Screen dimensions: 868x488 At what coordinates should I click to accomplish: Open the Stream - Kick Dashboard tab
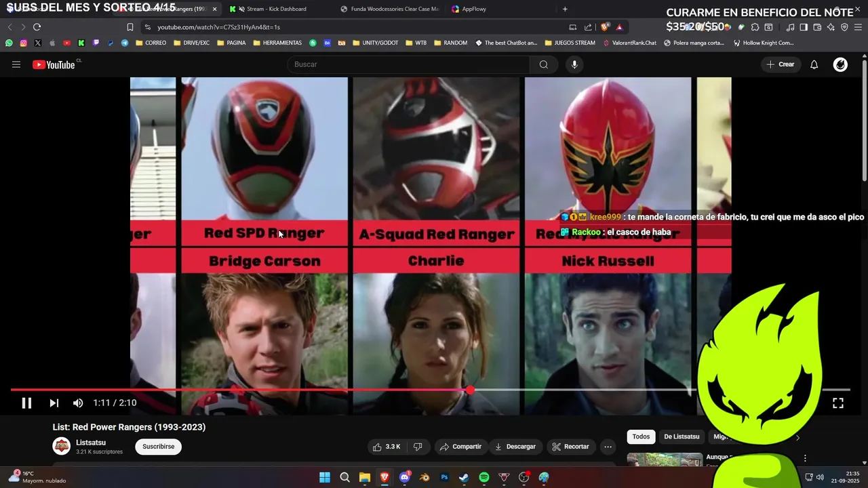coord(276,9)
